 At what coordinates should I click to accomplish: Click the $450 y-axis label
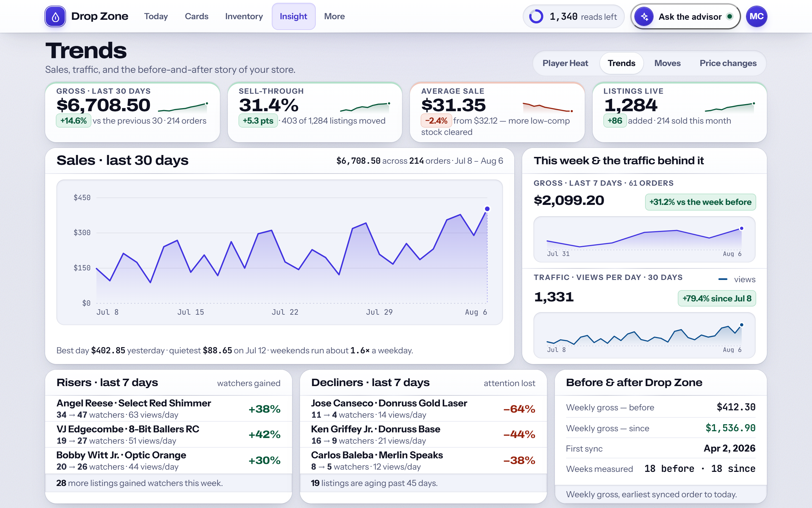pyautogui.click(x=82, y=198)
